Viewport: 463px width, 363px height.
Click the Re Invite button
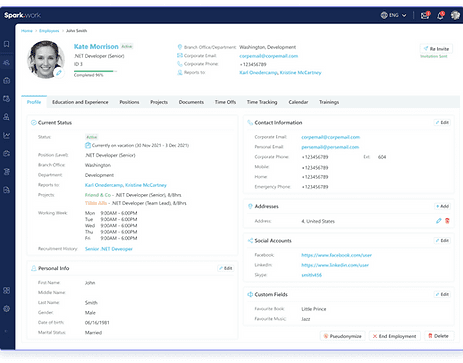(436, 49)
